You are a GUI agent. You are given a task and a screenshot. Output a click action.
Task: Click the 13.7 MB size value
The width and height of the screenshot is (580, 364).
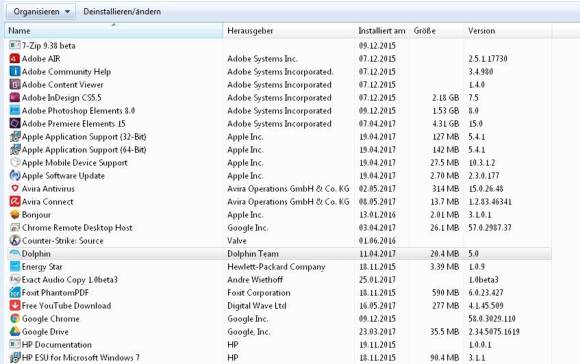click(445, 202)
